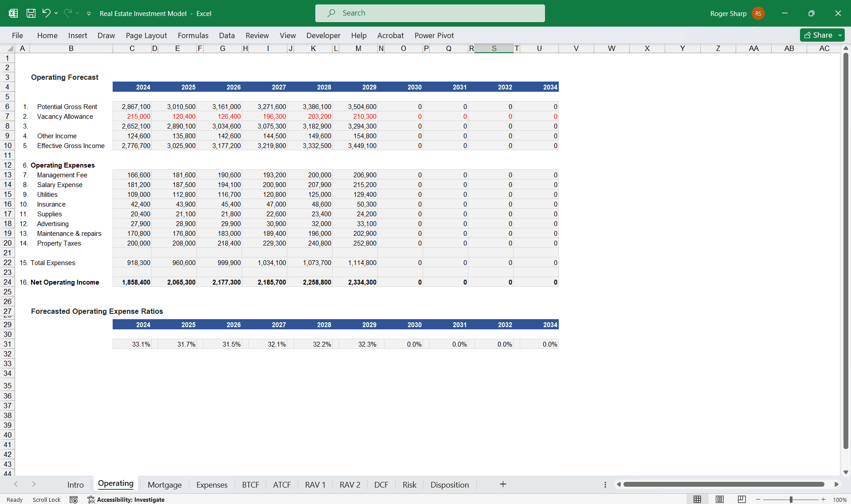Open the Undo history dropdown arrow
This screenshot has width=851, height=504.
[56, 13]
